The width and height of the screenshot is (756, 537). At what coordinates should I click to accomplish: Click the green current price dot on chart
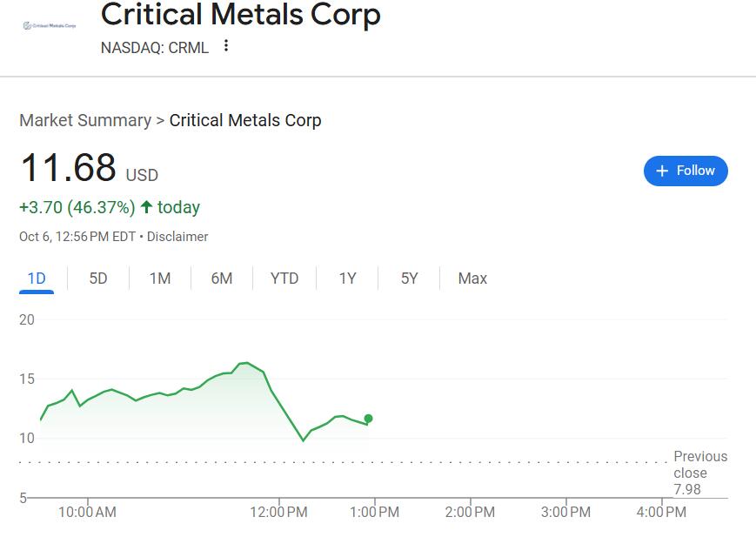click(369, 419)
